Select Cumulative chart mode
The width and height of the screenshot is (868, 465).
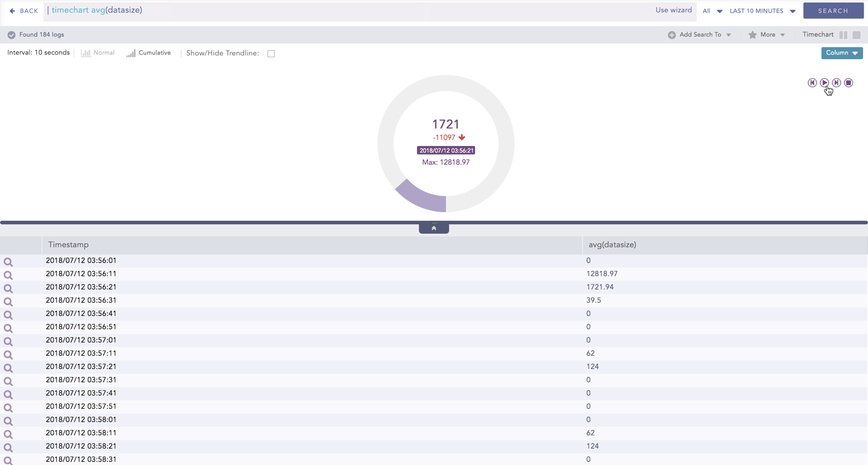(148, 53)
